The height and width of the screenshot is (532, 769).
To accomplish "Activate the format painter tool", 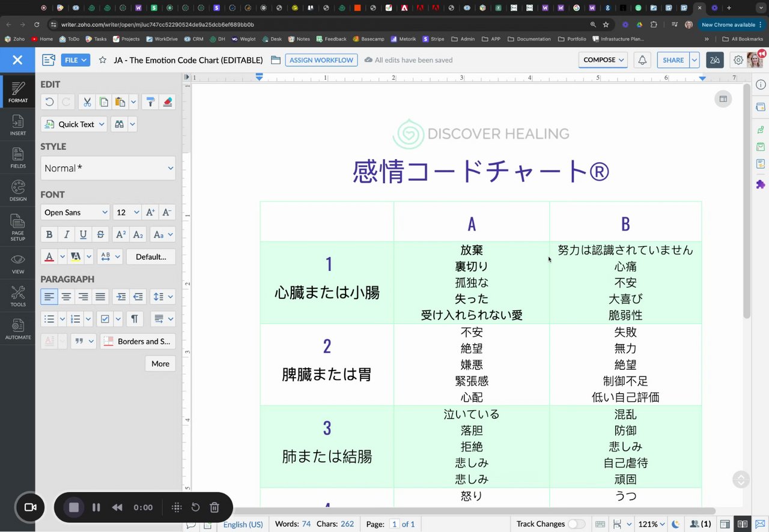I will tap(150, 102).
